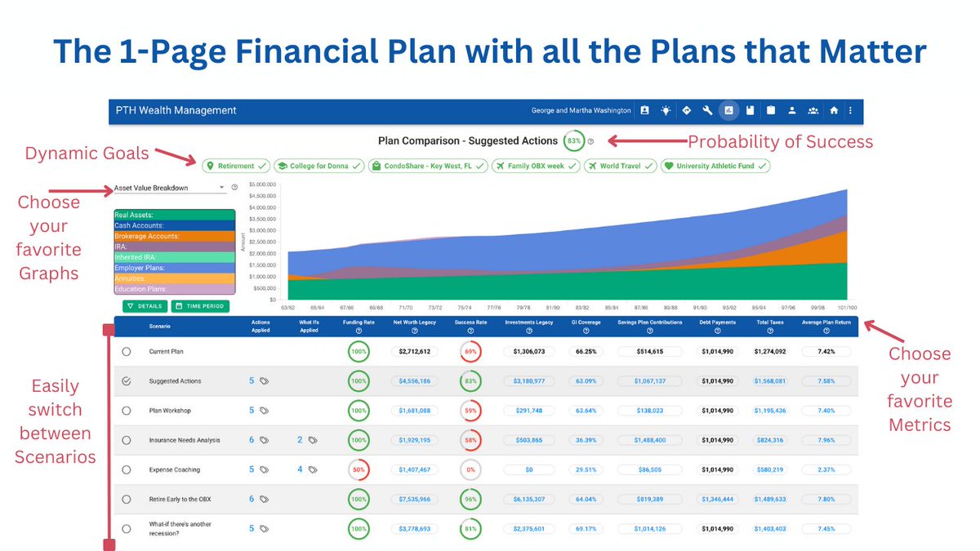Screen dimensions: 980x551
Task: Click PTH Wealth Management title
Action: click(176, 110)
